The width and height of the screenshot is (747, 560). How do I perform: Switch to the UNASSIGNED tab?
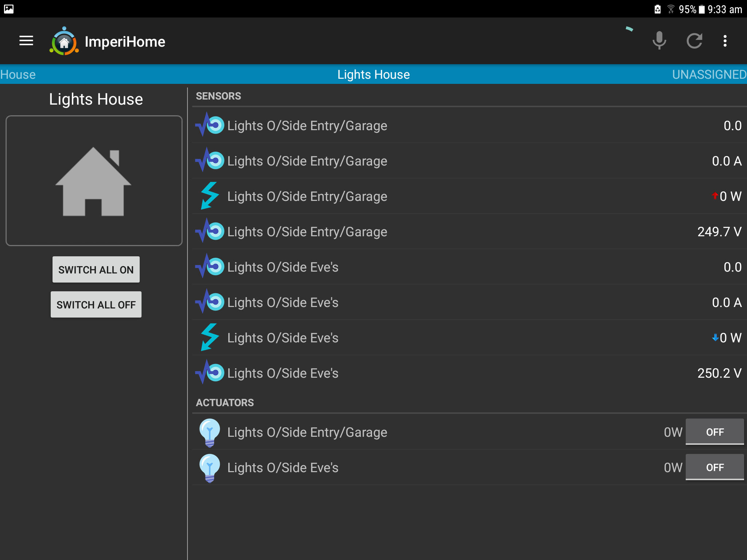[709, 75]
